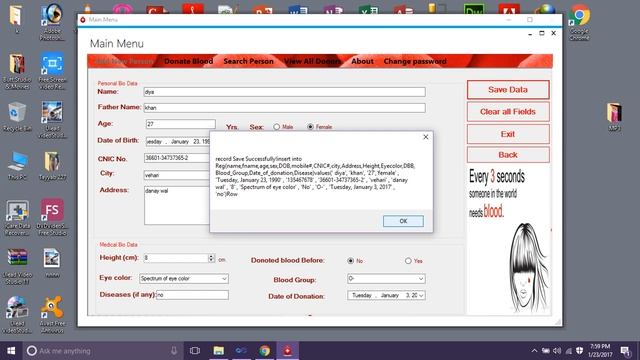The width and height of the screenshot is (640, 360).
Task: Open Avast Free Antivirus desktop shortcut
Action: tap(52, 315)
